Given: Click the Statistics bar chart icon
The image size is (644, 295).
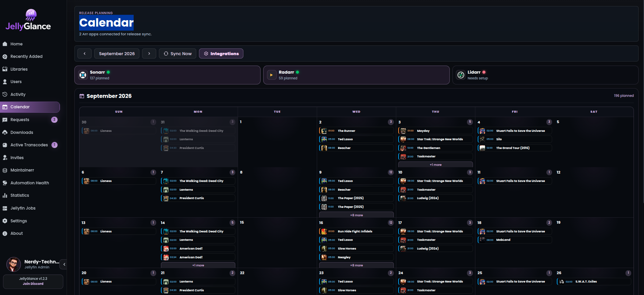Looking at the screenshot, I should pos(5,195).
